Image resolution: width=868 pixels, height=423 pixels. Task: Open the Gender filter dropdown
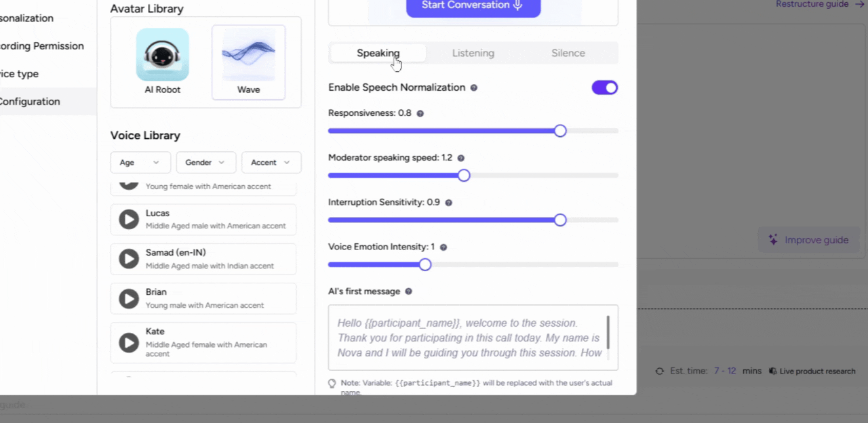click(x=205, y=162)
